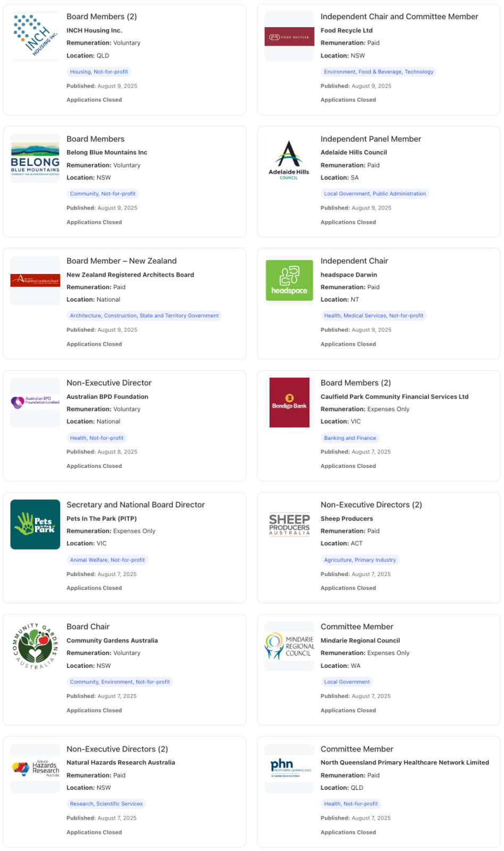Image resolution: width=504 pixels, height=851 pixels.
Task: Click the Food Recycle logo
Action: (289, 37)
